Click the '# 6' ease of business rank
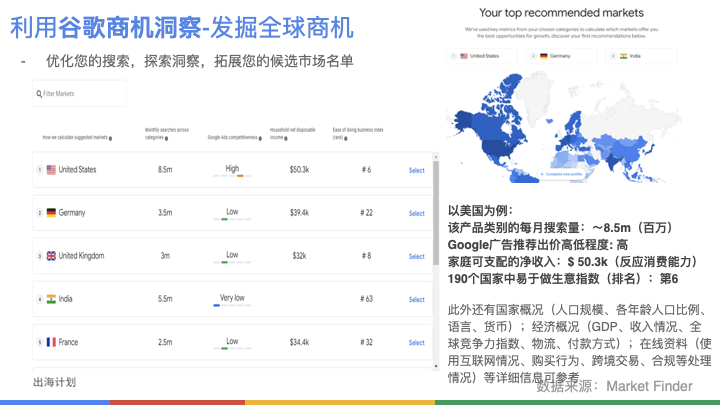This screenshot has width=720, height=405. tap(366, 170)
